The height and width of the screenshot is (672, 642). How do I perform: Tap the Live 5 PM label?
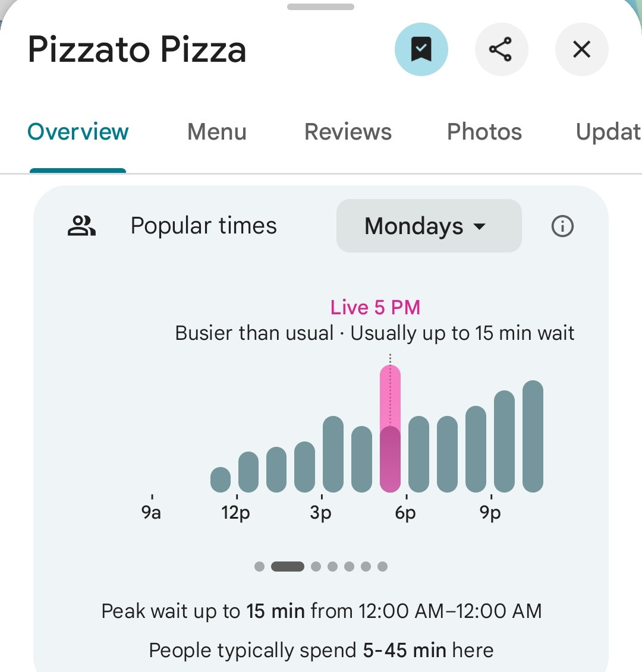coord(375,307)
